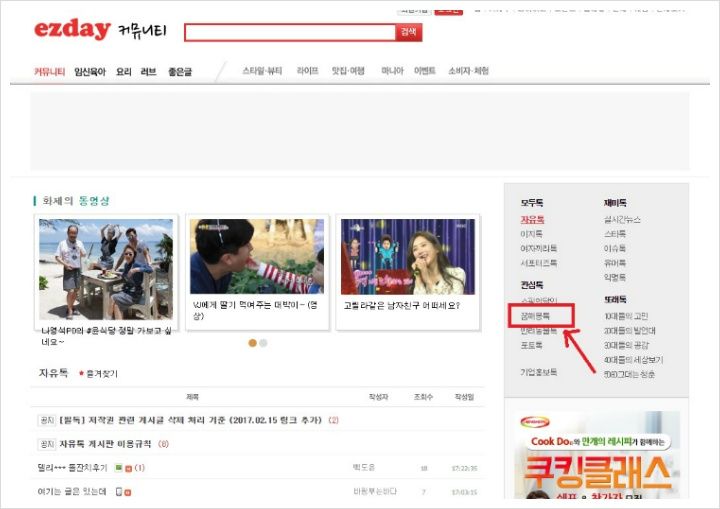
Task: Click the red login button at top
Action: pos(449,11)
